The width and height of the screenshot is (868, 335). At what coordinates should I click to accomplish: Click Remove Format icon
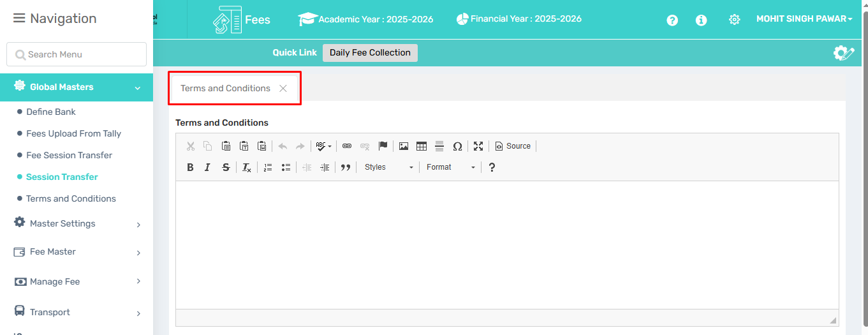pos(247,167)
